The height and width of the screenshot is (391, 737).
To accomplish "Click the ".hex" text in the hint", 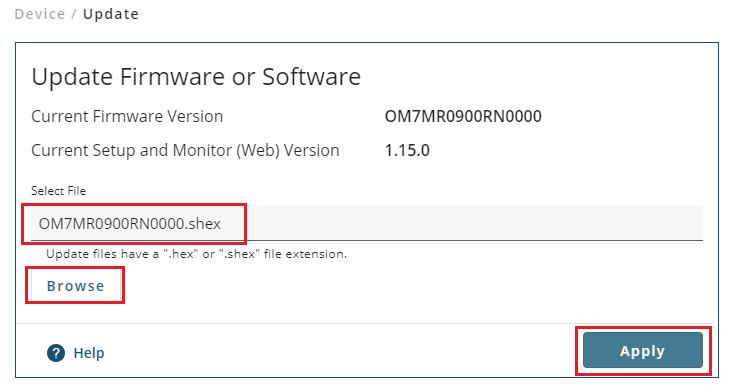I will coord(181,254).
